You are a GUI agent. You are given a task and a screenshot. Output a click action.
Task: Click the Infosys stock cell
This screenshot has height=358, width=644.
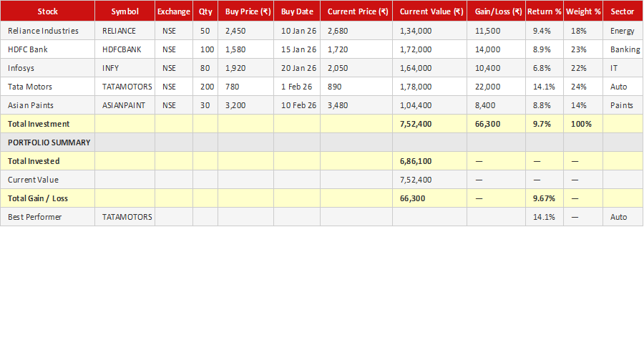tap(48, 68)
